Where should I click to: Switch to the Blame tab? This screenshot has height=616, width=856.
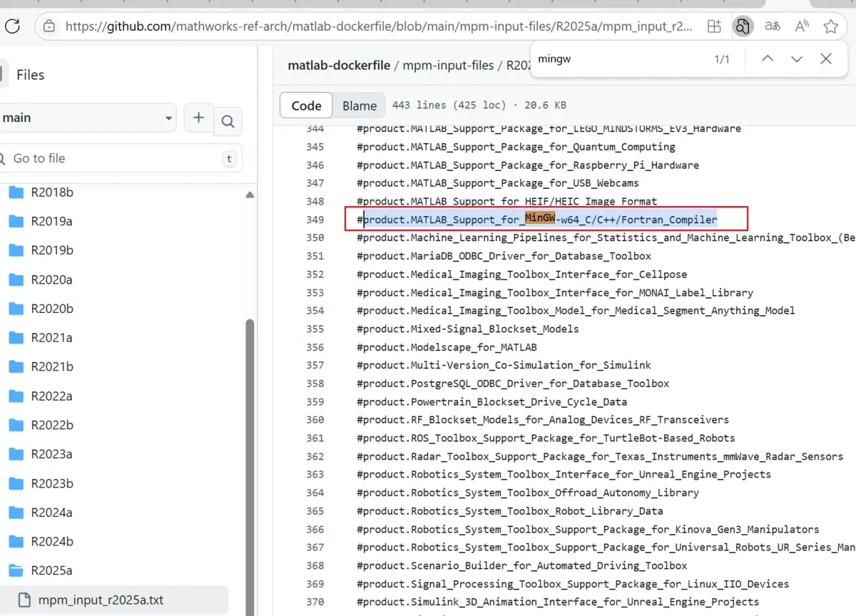[x=359, y=106]
